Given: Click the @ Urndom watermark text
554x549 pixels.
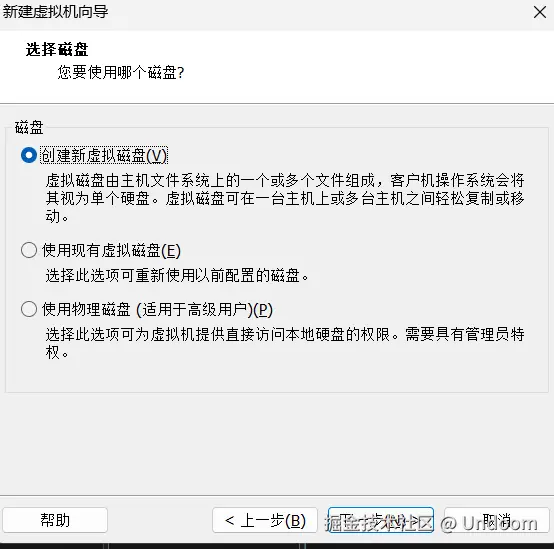Looking at the screenshot, I should [490, 524].
